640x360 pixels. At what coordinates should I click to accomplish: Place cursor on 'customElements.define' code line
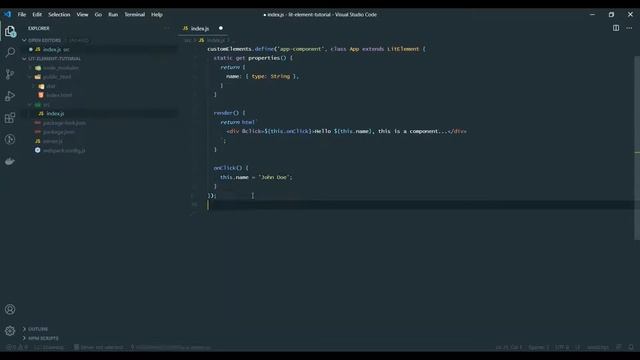[316, 49]
